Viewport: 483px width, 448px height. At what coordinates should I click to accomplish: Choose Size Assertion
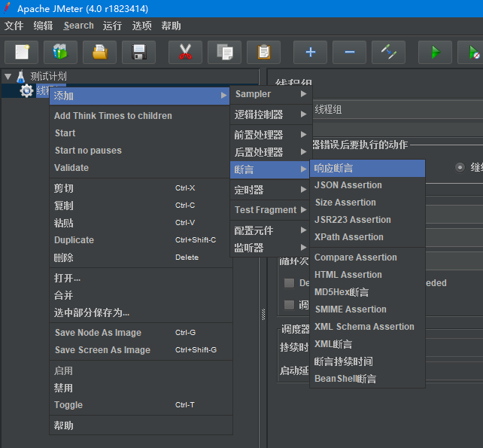(367, 203)
